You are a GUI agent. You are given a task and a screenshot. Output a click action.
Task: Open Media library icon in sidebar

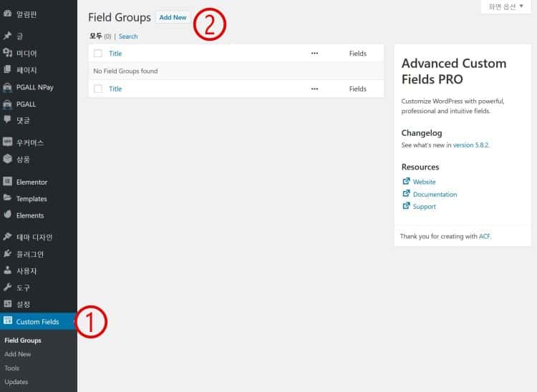tap(7, 53)
